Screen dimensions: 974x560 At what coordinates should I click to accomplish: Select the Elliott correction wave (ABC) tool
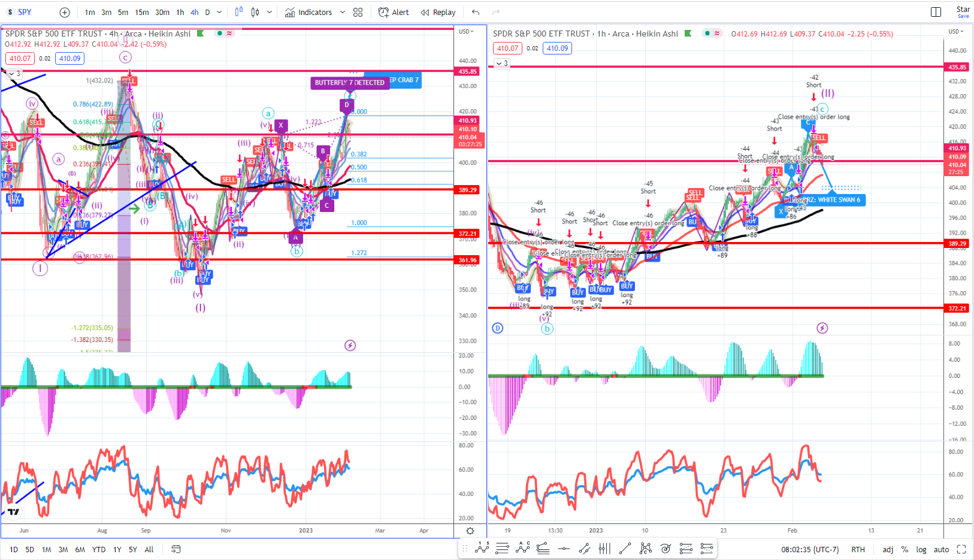click(x=523, y=548)
